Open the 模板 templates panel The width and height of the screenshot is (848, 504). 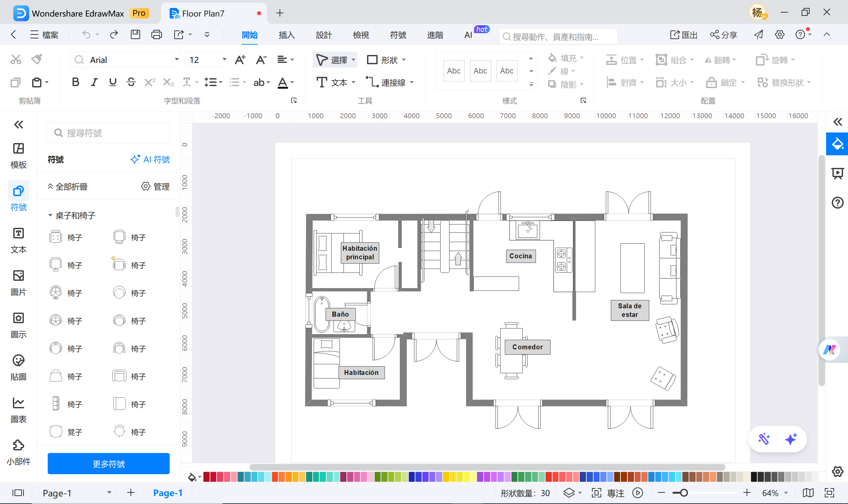pos(19,155)
